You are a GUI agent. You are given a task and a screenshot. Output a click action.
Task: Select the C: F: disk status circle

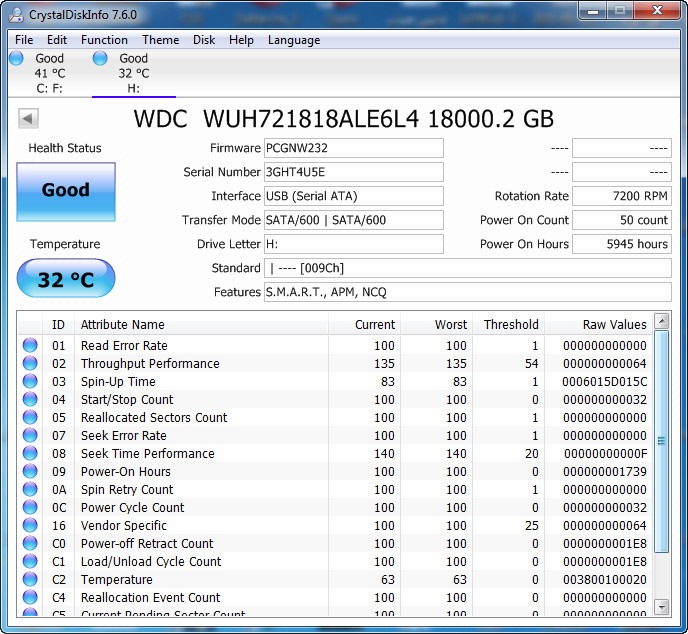(16, 58)
